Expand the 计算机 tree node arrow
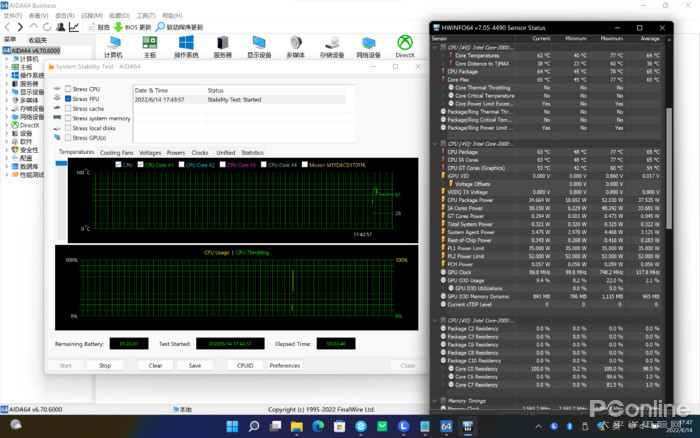Image resolution: width=700 pixels, height=438 pixels. [x=6, y=59]
